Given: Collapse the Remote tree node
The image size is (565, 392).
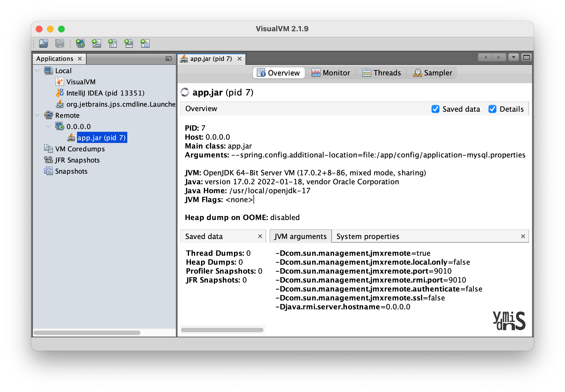Looking at the screenshot, I should coord(37,115).
